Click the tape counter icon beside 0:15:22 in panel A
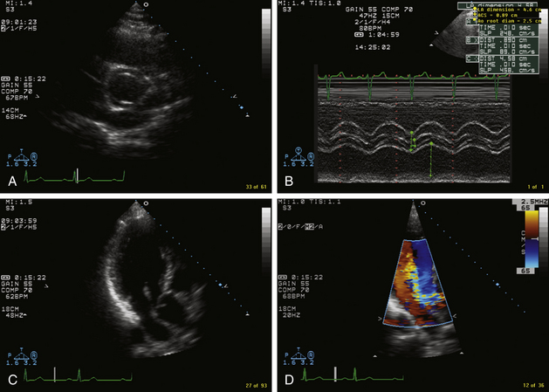 tap(5, 79)
